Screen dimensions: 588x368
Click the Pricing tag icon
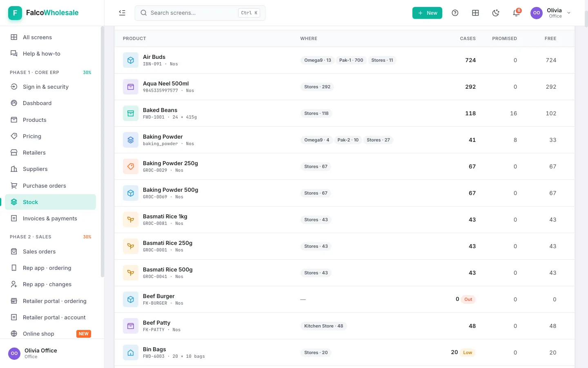click(x=14, y=136)
